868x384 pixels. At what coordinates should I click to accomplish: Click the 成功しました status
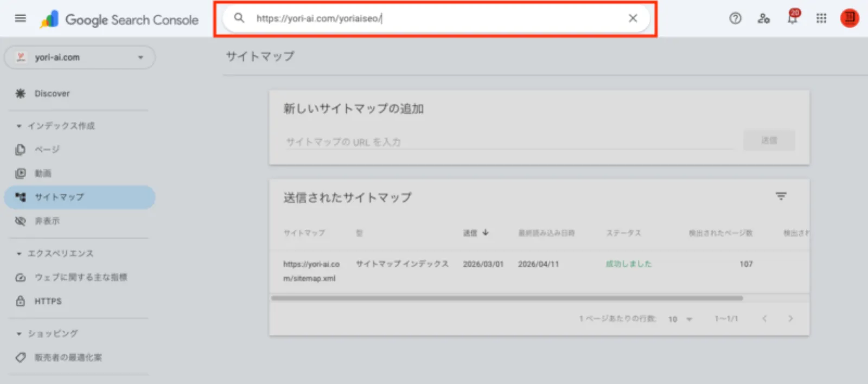tap(629, 264)
